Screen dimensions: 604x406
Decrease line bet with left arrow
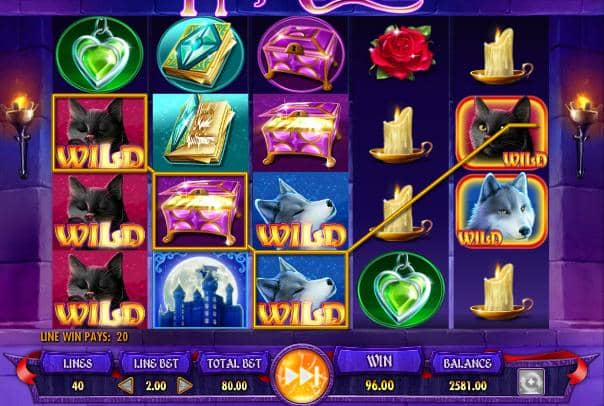point(126,386)
